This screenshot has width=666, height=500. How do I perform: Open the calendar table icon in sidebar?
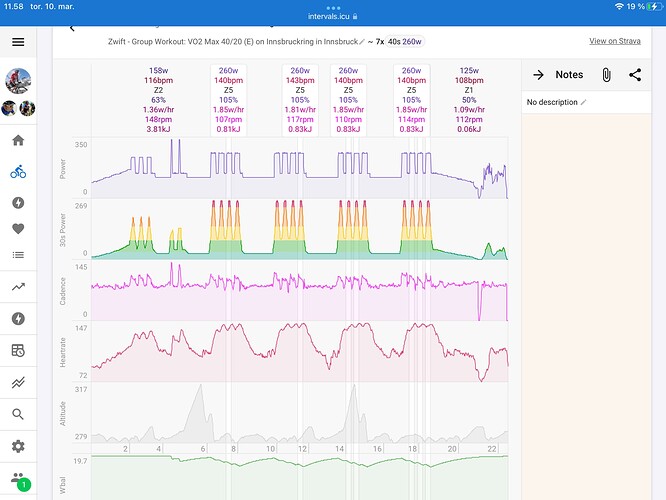coord(18,350)
